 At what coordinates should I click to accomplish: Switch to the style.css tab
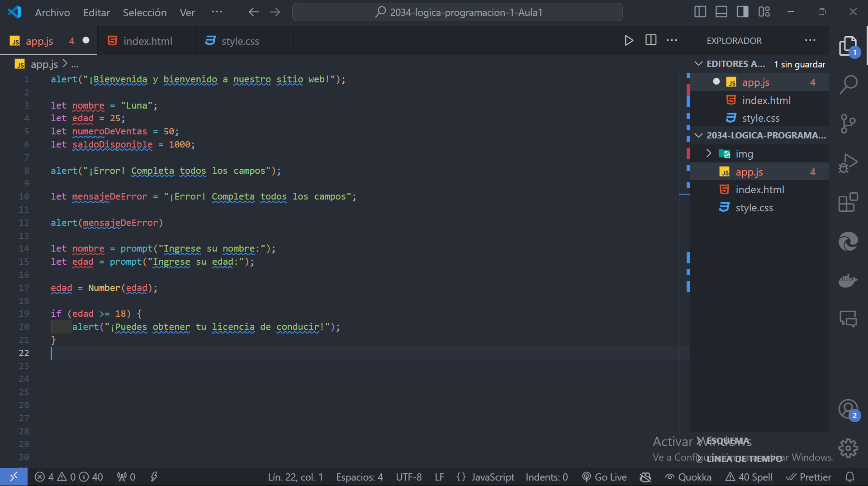[x=240, y=41]
